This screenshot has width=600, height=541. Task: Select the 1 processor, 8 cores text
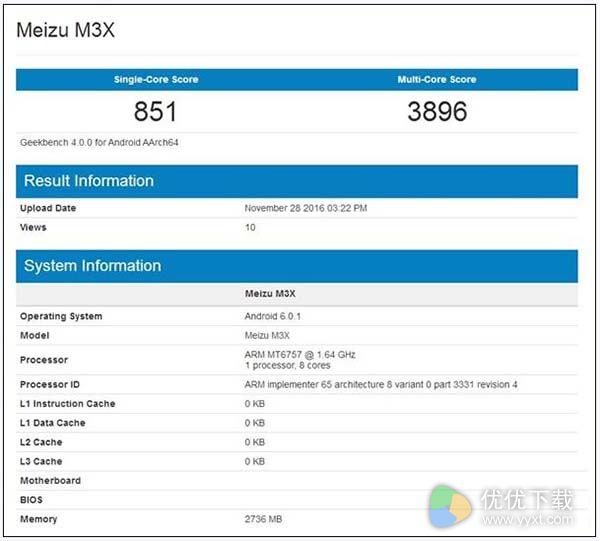[x=287, y=365]
